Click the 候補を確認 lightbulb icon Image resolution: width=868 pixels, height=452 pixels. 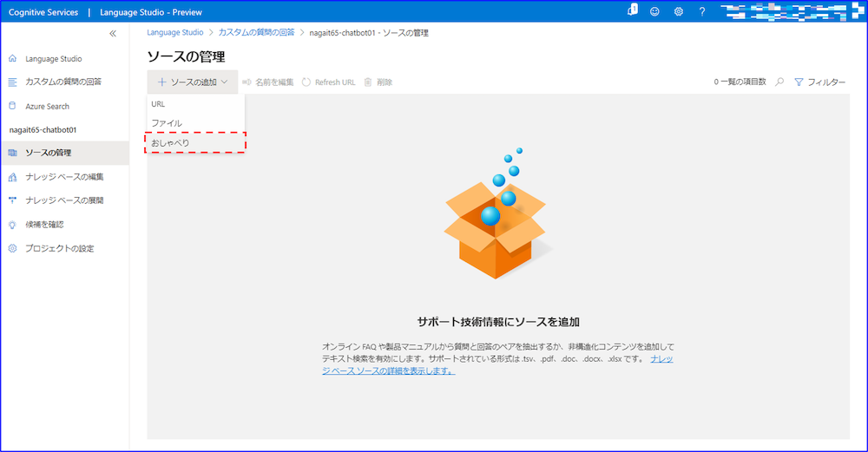(13, 225)
